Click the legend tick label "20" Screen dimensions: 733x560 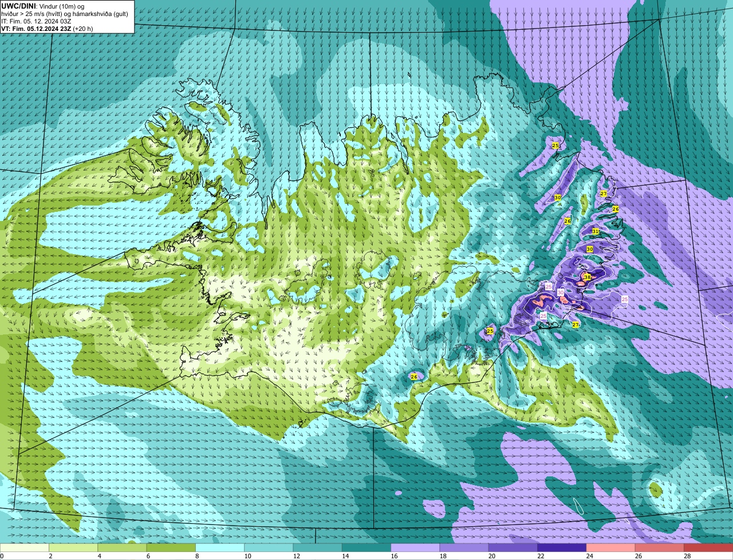492,556
